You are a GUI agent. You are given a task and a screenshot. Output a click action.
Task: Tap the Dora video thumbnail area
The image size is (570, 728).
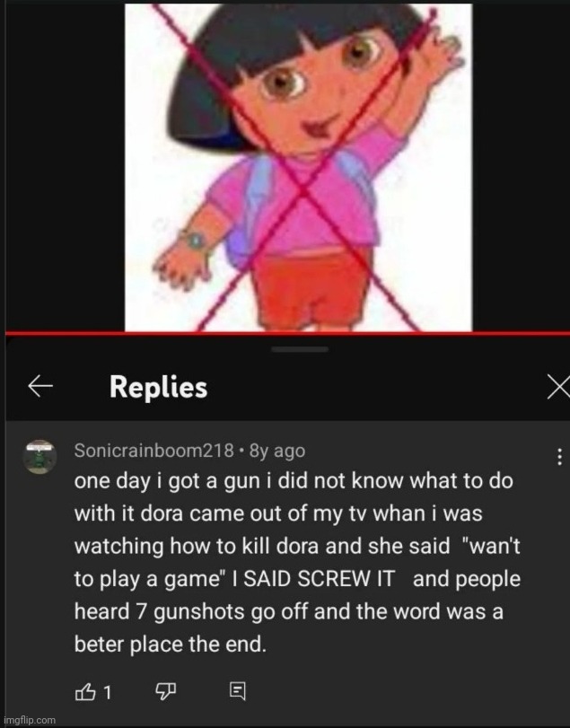click(x=298, y=167)
